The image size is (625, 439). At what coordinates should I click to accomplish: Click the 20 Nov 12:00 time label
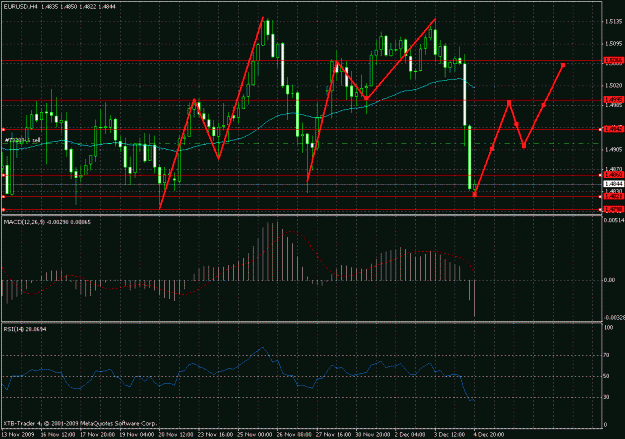click(x=176, y=434)
